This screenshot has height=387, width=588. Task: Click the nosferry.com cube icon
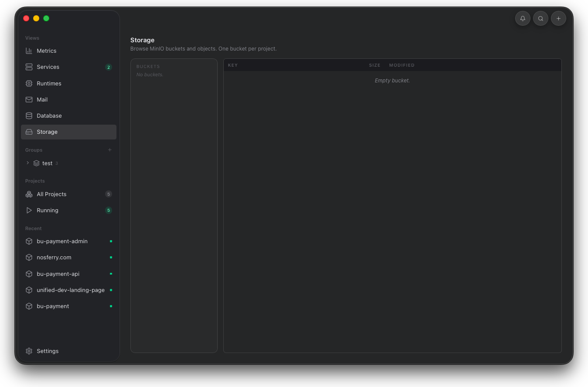coord(29,257)
